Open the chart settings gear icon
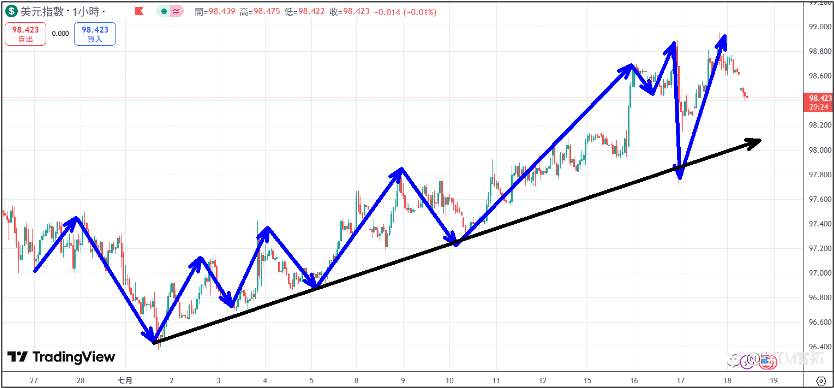The image size is (834, 388). (x=820, y=380)
